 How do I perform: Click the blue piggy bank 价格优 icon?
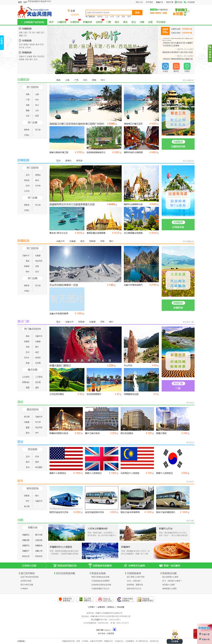[x=165, y=66]
